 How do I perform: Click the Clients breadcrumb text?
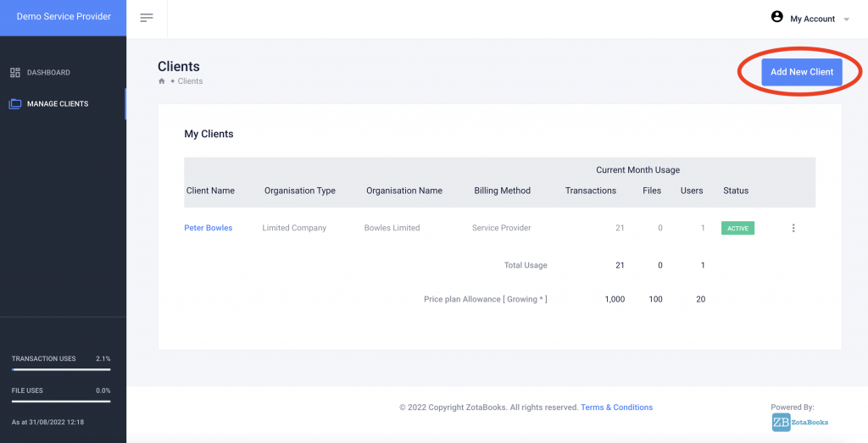(x=190, y=81)
